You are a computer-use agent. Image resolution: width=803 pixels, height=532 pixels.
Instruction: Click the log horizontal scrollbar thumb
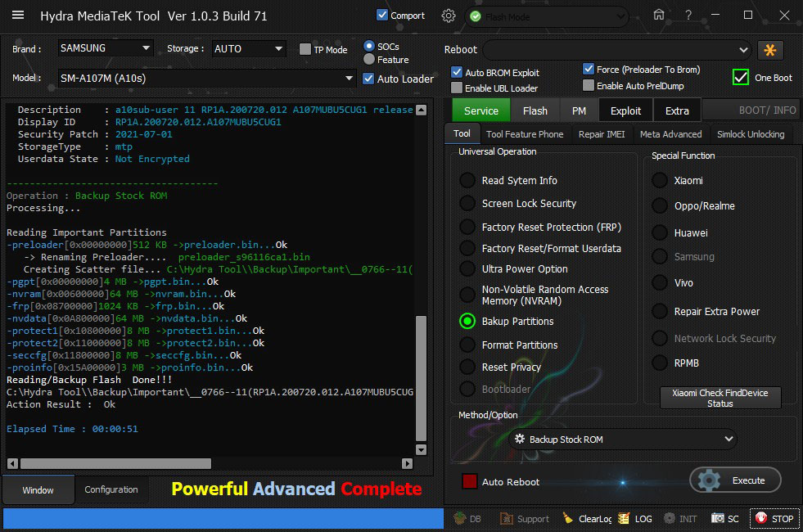115,463
